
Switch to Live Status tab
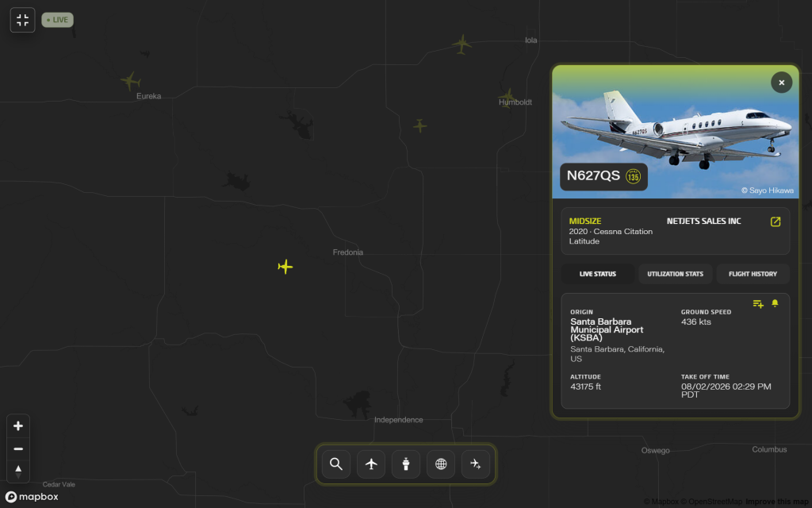[x=598, y=274]
